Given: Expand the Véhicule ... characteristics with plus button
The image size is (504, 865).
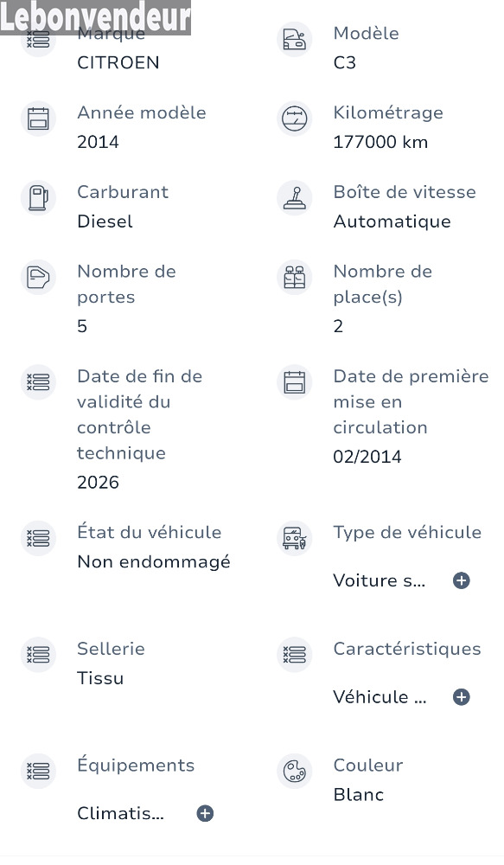Looking at the screenshot, I should click(462, 696).
